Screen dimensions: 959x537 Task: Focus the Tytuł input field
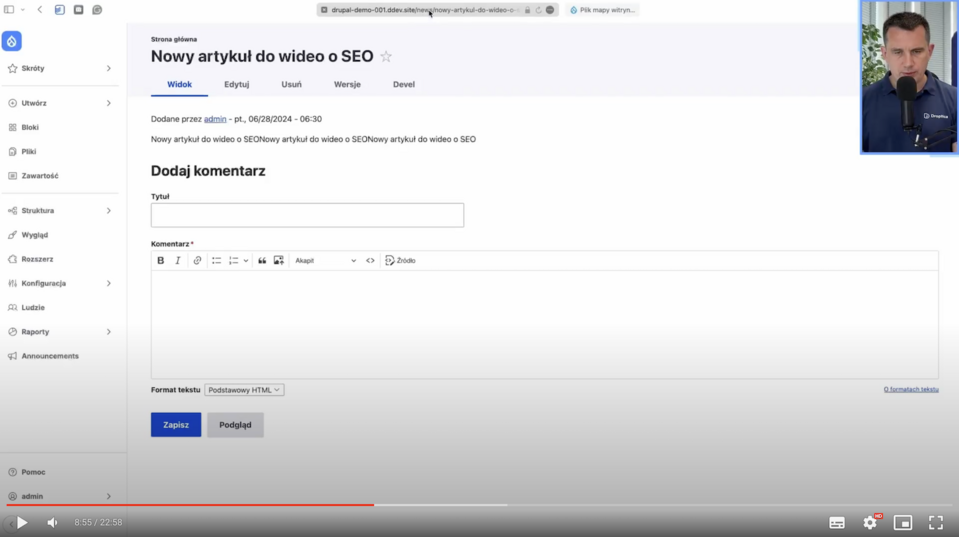(x=307, y=215)
